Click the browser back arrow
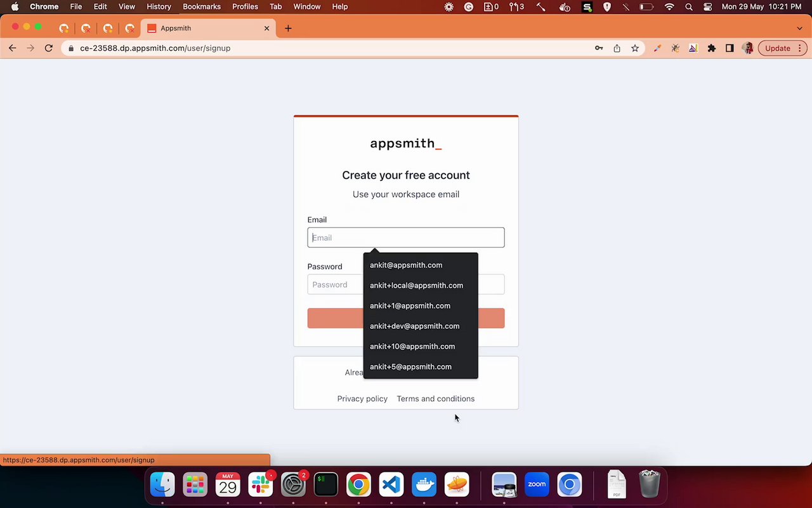Screen dimensions: 812x508 point(12,48)
